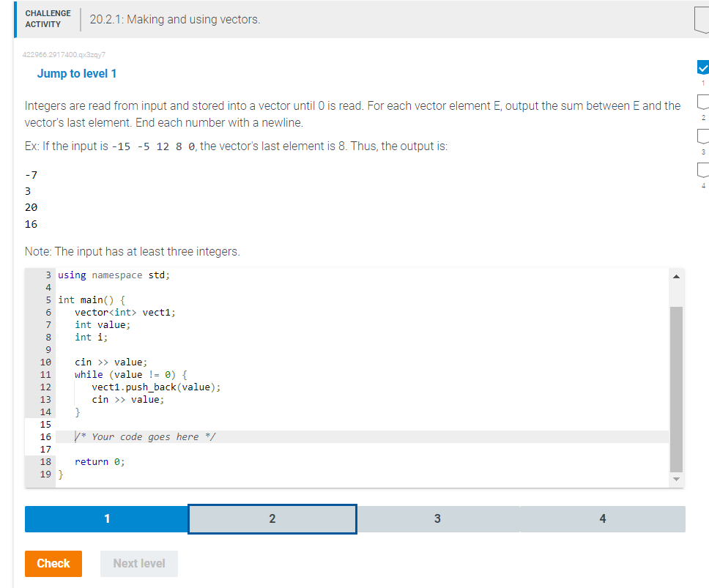
Task: Switch to level 2 segment
Action: pos(272,518)
